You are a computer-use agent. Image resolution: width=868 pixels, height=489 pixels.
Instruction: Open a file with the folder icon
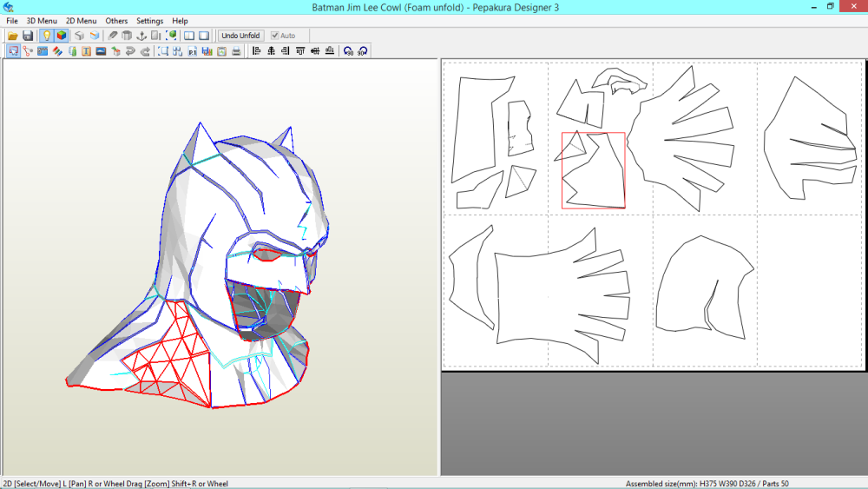(13, 36)
